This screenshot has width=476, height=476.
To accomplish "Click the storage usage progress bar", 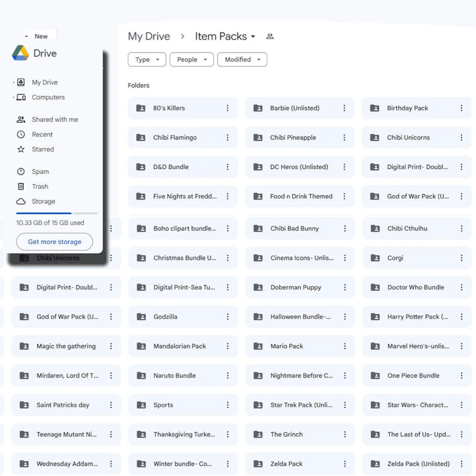I will click(x=56, y=213).
